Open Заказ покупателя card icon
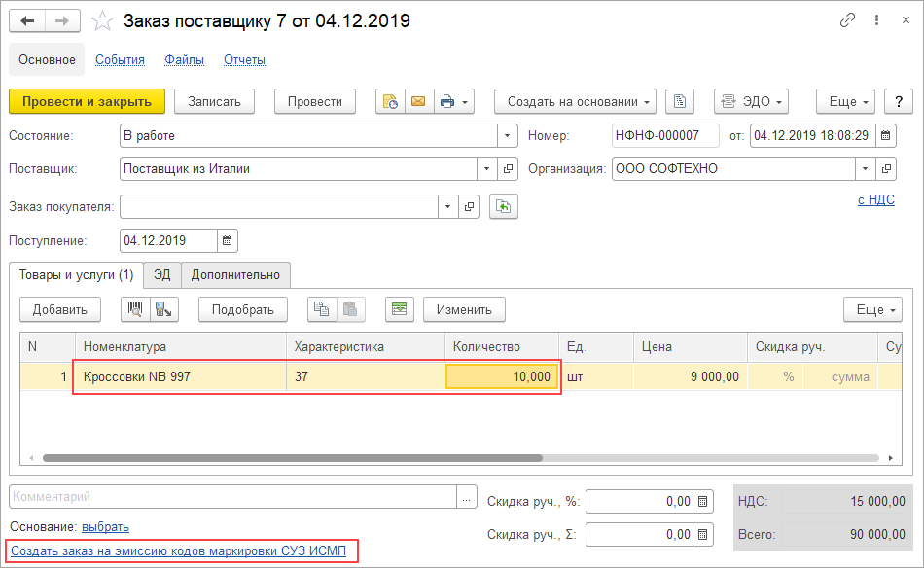The height and width of the screenshot is (568, 924). [x=469, y=207]
